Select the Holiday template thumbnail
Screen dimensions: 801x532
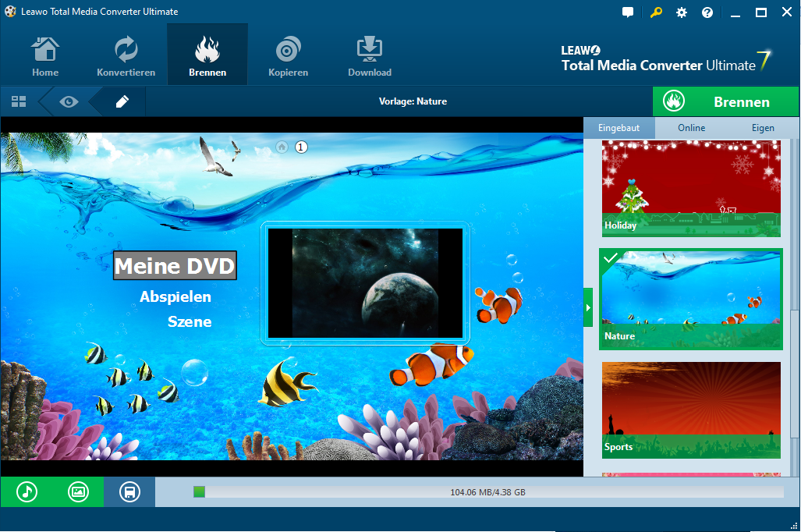pos(691,188)
